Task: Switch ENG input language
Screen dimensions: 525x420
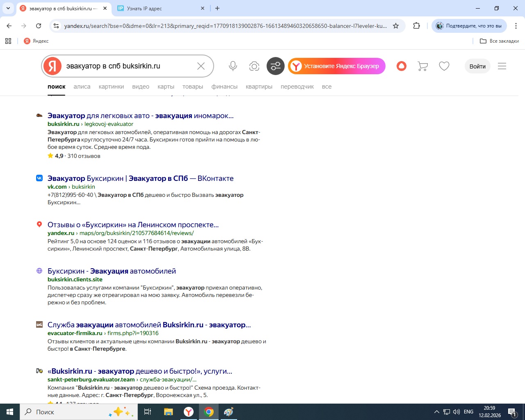Action: (x=468, y=412)
